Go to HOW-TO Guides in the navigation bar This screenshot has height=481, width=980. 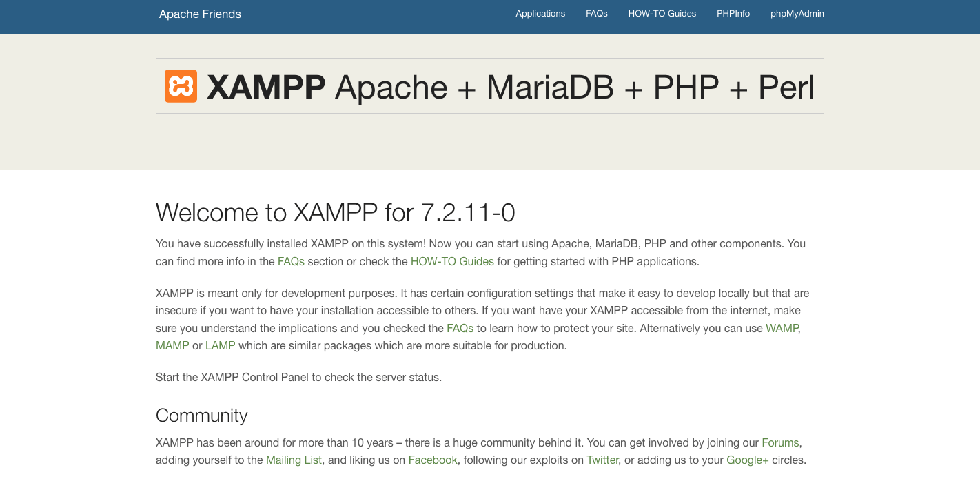point(662,14)
